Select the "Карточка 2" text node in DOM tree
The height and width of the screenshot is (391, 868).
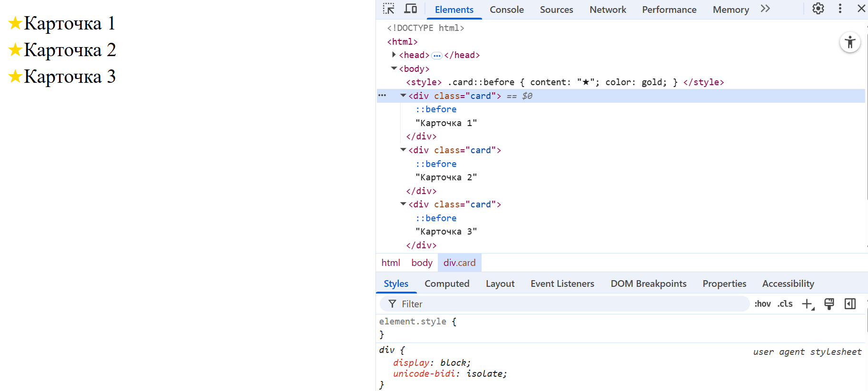pos(446,177)
